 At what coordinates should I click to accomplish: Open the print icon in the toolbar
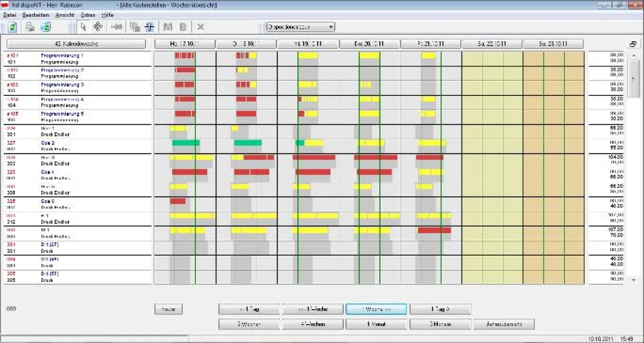30,27
